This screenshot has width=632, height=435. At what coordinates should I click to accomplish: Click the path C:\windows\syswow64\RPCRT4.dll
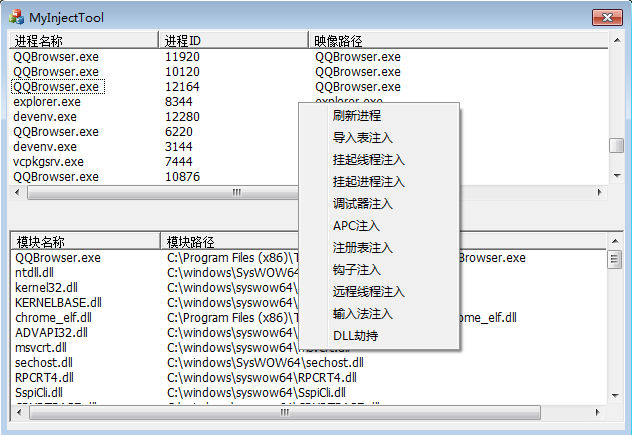click(x=262, y=378)
